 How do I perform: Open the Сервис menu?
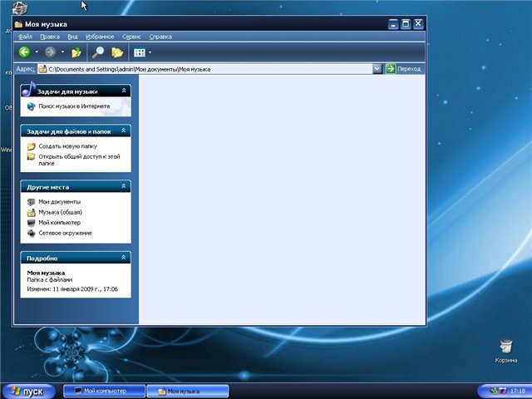coord(131,37)
